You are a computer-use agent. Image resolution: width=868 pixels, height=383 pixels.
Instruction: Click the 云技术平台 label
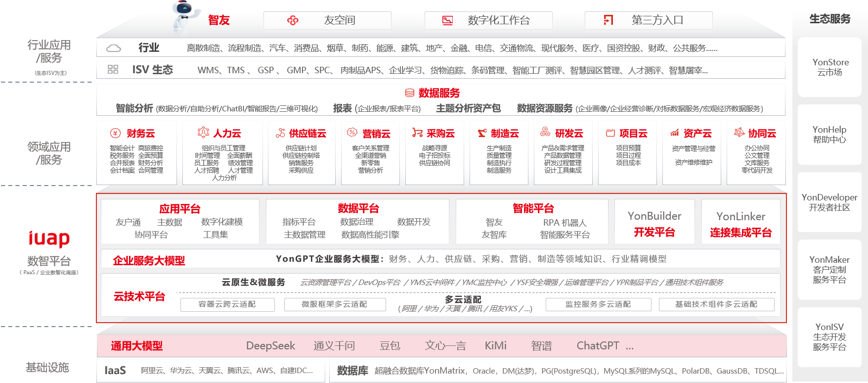[x=139, y=296]
